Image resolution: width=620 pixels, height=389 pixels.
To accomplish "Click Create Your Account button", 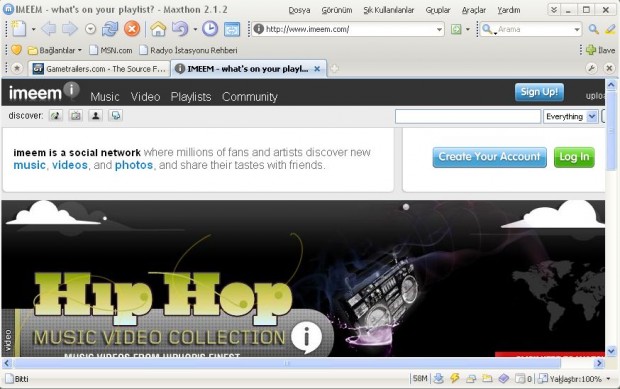I will coord(490,157).
